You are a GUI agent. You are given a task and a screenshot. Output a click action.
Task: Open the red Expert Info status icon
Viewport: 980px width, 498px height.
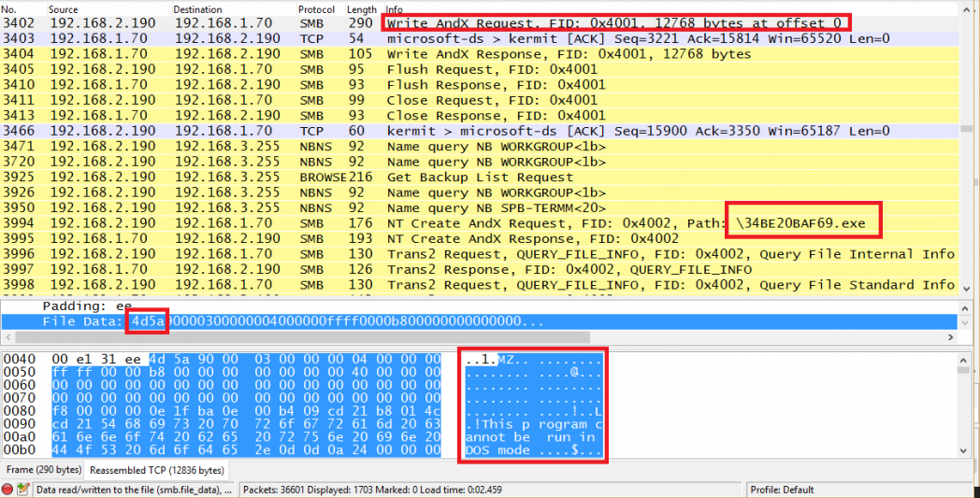[7, 490]
